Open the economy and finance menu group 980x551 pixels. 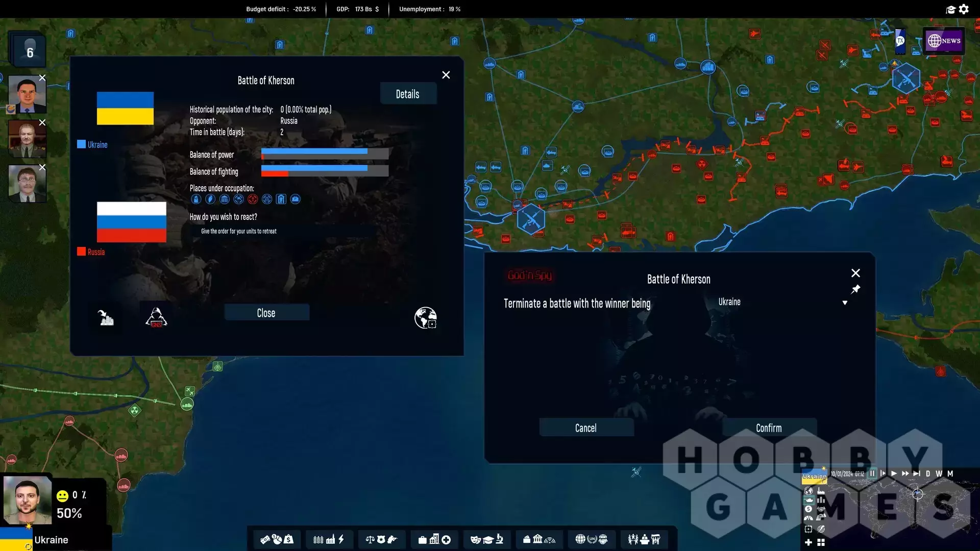277,539
